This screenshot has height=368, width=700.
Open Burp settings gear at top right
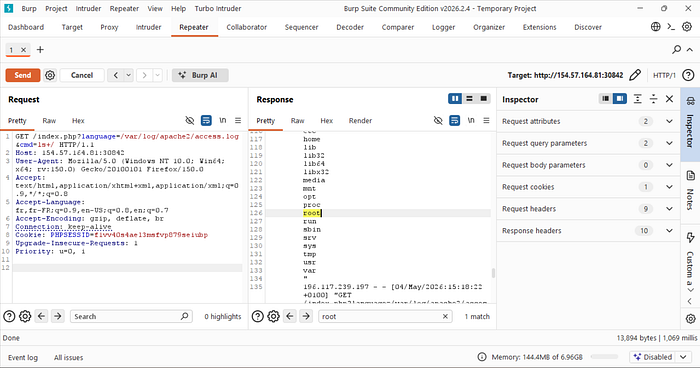[x=687, y=27]
